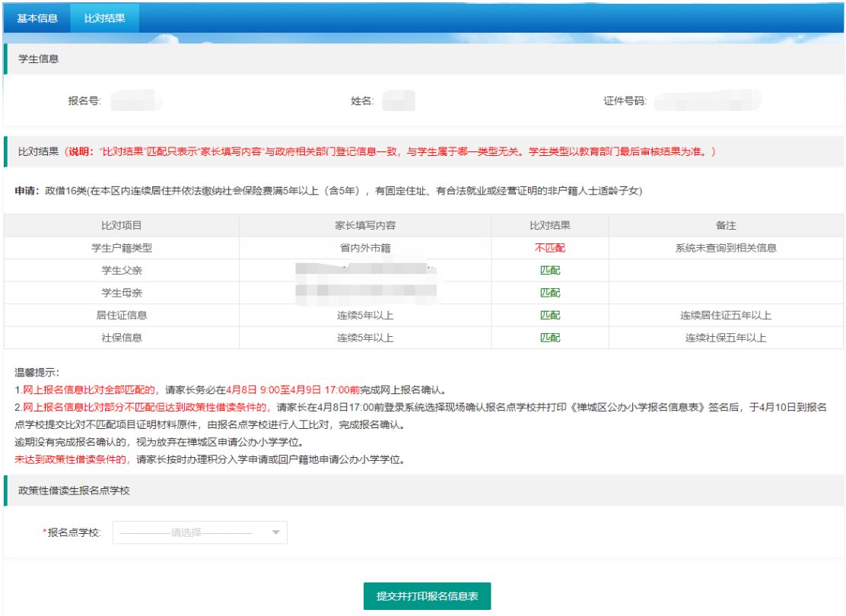Image resolution: width=846 pixels, height=616 pixels.
Task: Switch to the 基本信息 tab
Action: (x=37, y=17)
